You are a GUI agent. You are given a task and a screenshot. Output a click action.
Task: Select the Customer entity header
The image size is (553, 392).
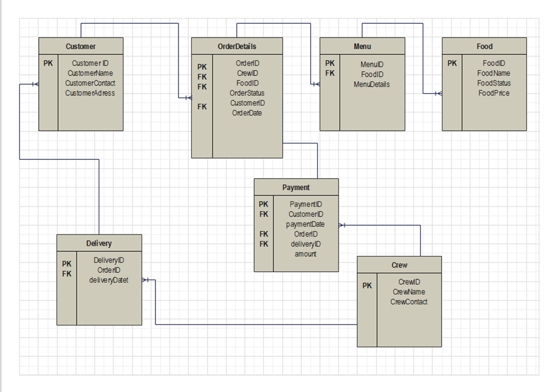[x=80, y=47]
